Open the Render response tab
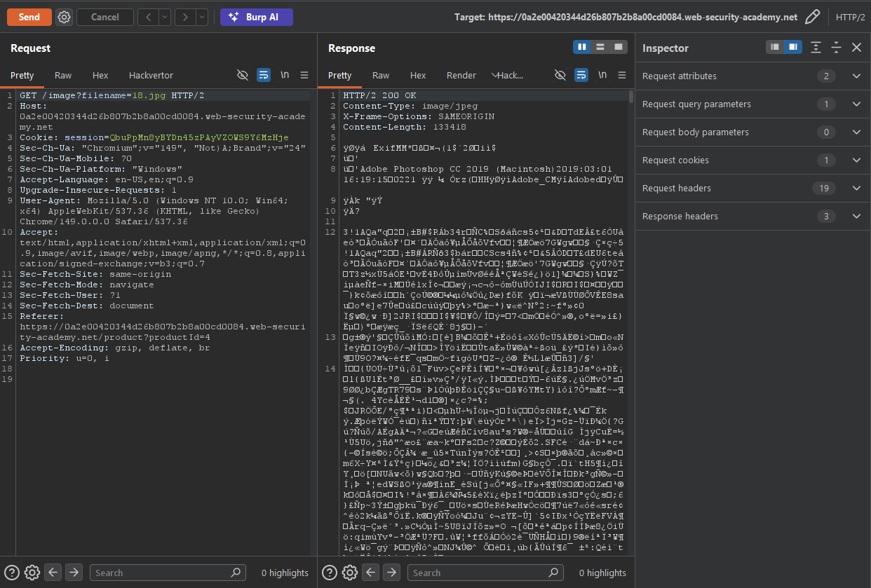This screenshot has width=871, height=588. (x=461, y=75)
